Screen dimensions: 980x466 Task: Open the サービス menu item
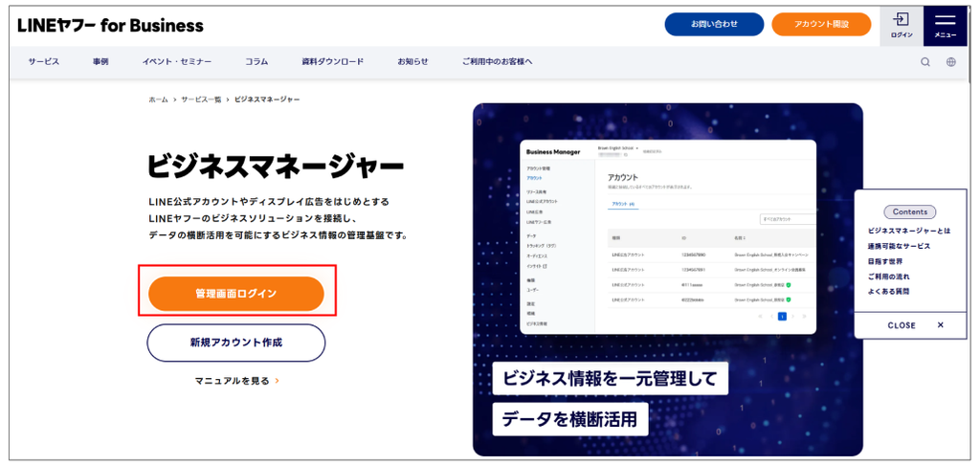point(44,62)
